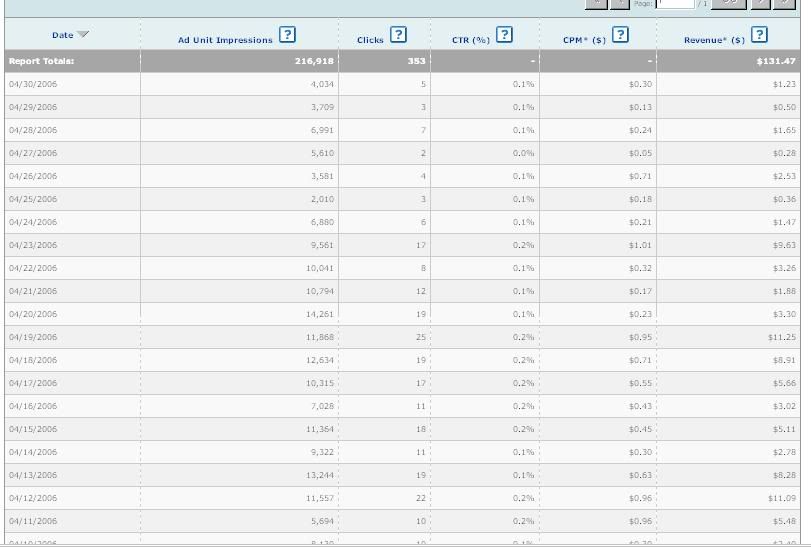Sort by CTR (%) column header

(470, 40)
